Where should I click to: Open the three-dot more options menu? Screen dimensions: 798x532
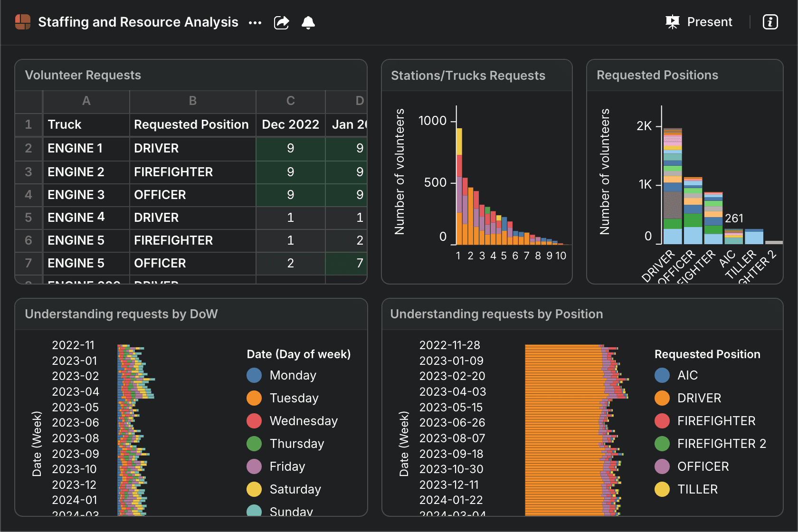[x=255, y=22]
